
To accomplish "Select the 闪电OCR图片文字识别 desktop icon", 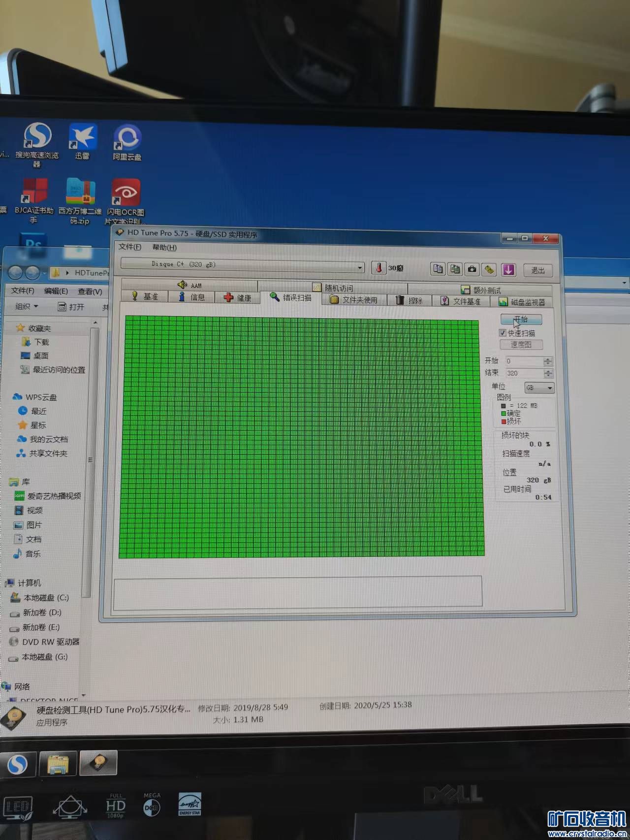I will click(126, 202).
